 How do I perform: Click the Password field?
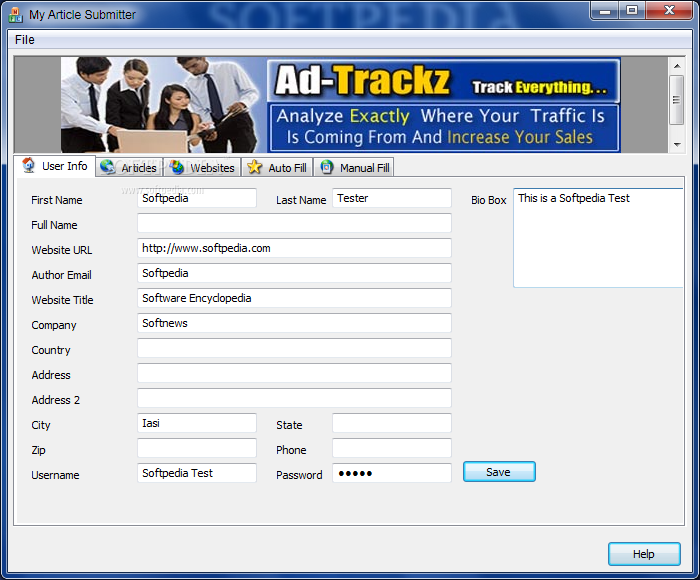392,473
